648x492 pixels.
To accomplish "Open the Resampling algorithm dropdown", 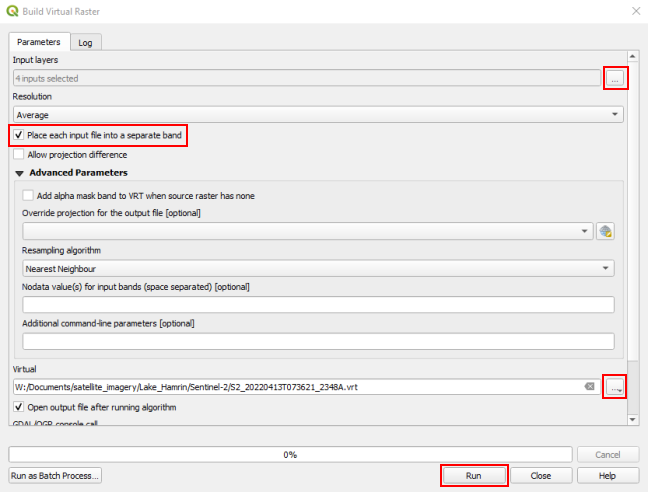I will [x=318, y=268].
